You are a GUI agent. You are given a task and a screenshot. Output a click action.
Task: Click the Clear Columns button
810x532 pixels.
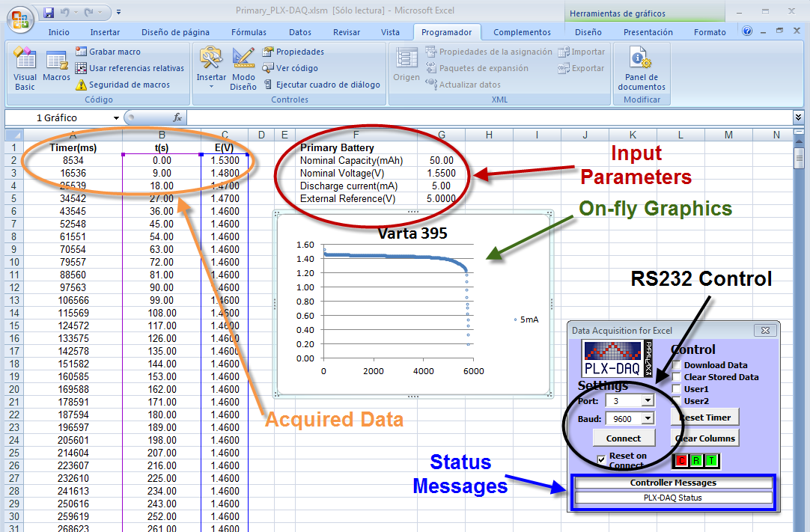(707, 438)
